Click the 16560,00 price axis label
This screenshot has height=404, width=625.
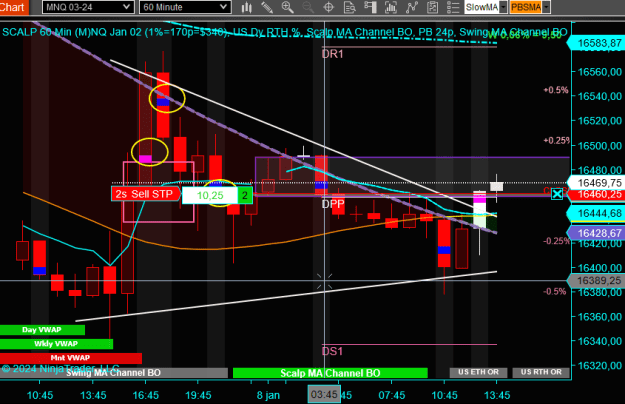599,72
